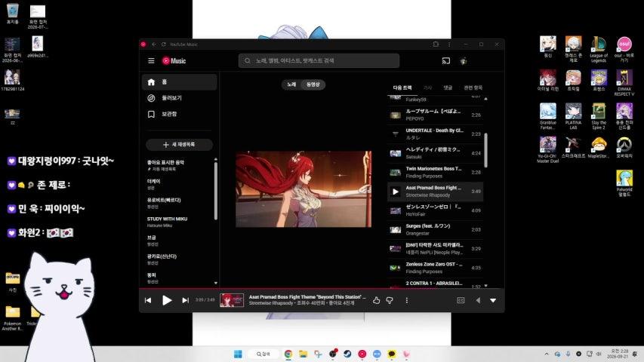Open PLATINA LAB desktop shortcut
Screen dimensions: 644x362
click(x=573, y=117)
